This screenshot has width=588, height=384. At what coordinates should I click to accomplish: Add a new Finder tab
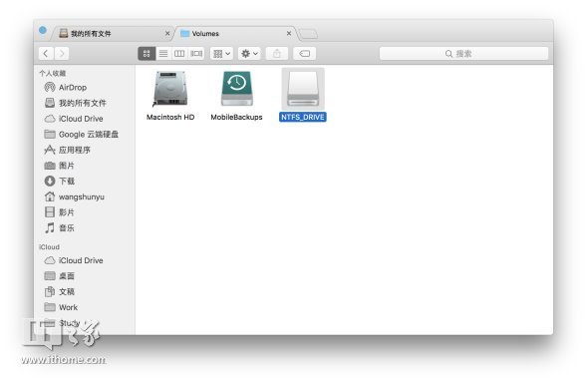coord(308,34)
